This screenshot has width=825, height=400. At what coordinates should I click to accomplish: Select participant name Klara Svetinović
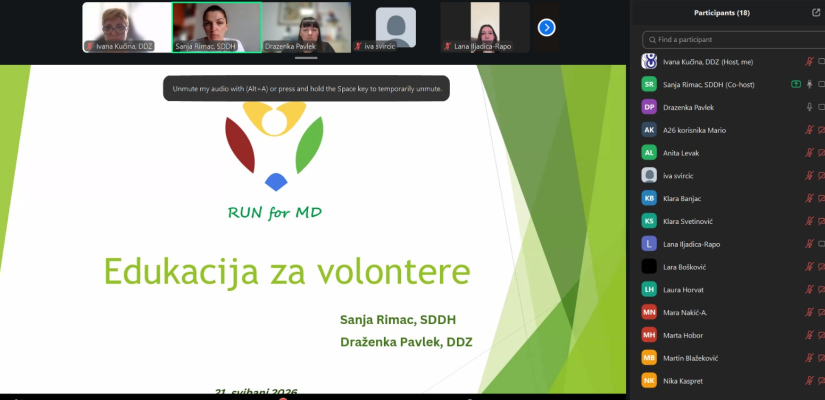(x=688, y=222)
